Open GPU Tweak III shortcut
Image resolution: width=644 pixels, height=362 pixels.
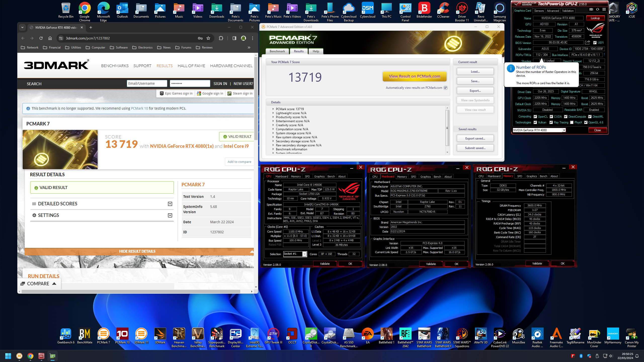273,336
